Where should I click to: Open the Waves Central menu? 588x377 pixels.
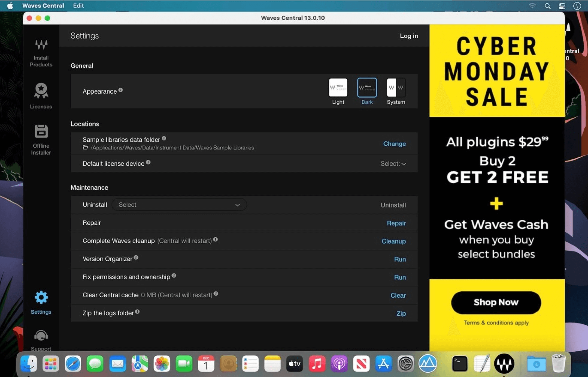pyautogui.click(x=43, y=6)
